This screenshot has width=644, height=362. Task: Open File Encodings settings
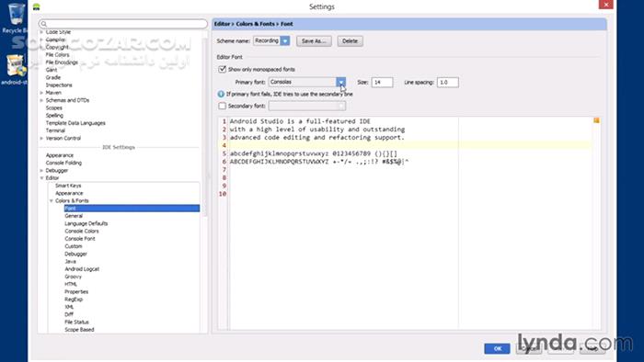click(62, 62)
